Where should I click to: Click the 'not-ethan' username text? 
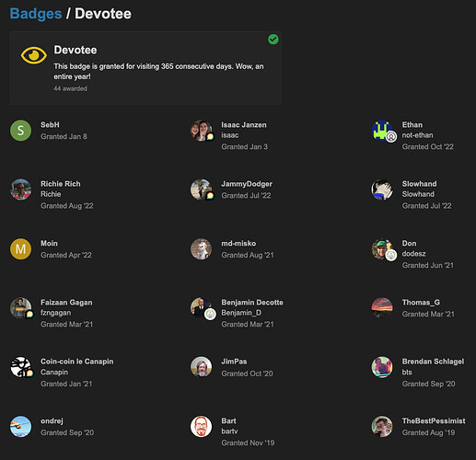[417, 135]
